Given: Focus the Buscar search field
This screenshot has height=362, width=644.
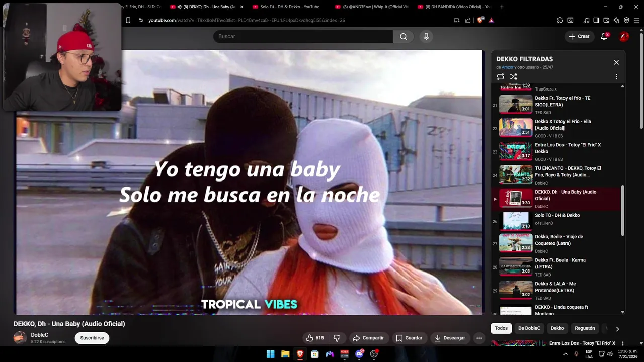Looking at the screenshot, I should (x=303, y=36).
